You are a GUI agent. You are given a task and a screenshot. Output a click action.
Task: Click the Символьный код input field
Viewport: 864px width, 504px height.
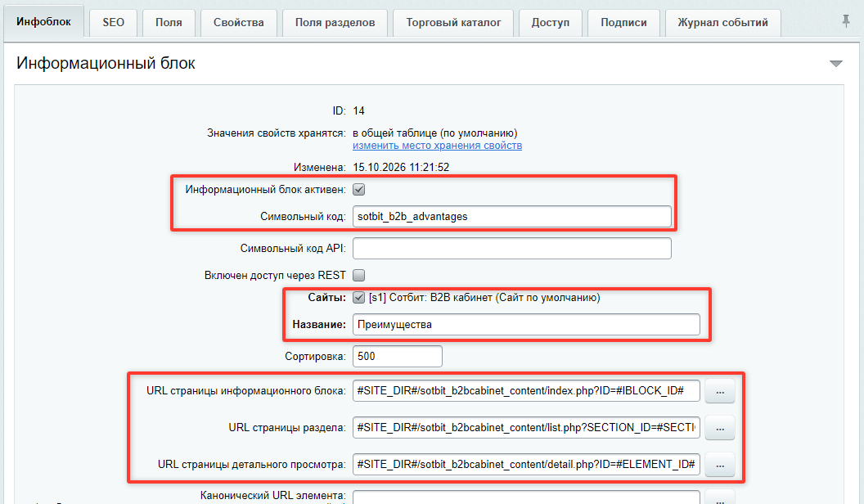512,217
